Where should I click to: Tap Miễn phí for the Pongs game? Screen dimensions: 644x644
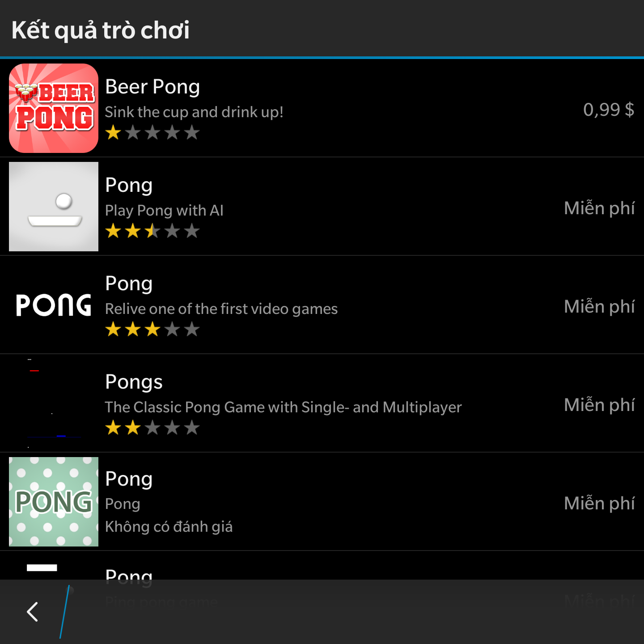point(599,405)
